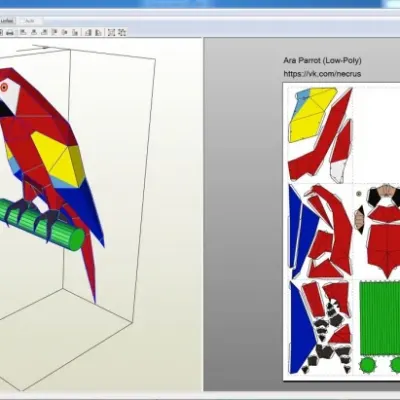Click the Unfold button in the toolbar
Screen dimensions: 400x400
7,21
